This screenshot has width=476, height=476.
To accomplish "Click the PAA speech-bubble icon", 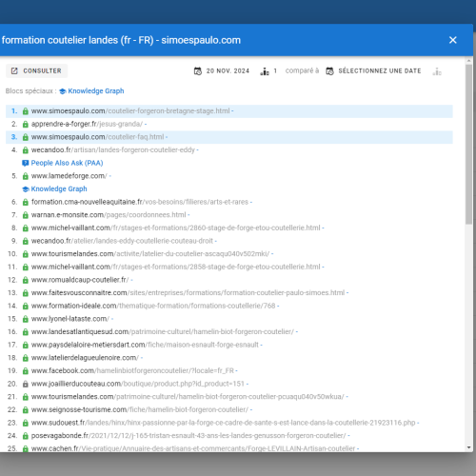I will pos(26,164).
